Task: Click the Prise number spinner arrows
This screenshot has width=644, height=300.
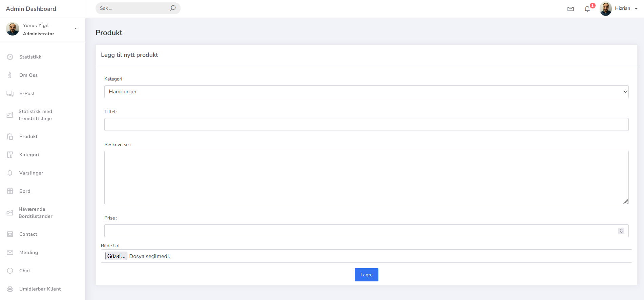Action: click(621, 231)
